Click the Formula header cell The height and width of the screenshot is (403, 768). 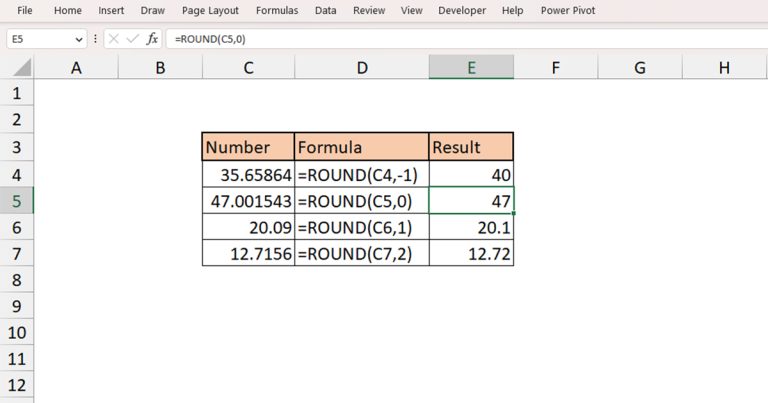pos(362,147)
